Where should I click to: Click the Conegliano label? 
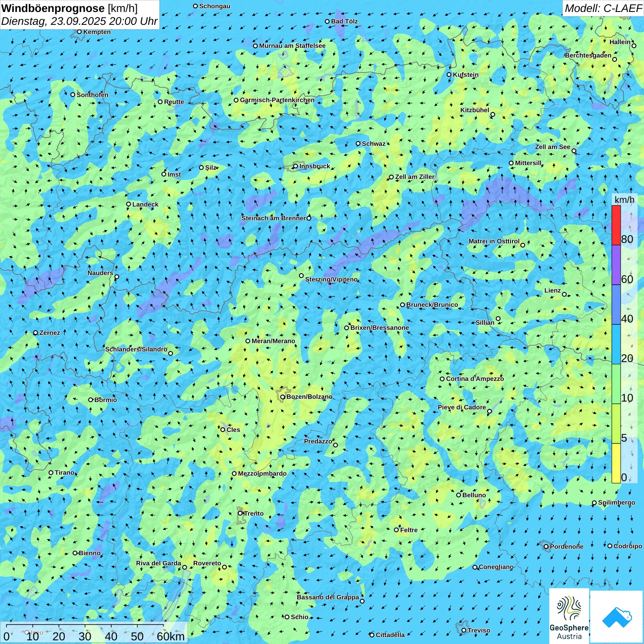click(x=496, y=567)
